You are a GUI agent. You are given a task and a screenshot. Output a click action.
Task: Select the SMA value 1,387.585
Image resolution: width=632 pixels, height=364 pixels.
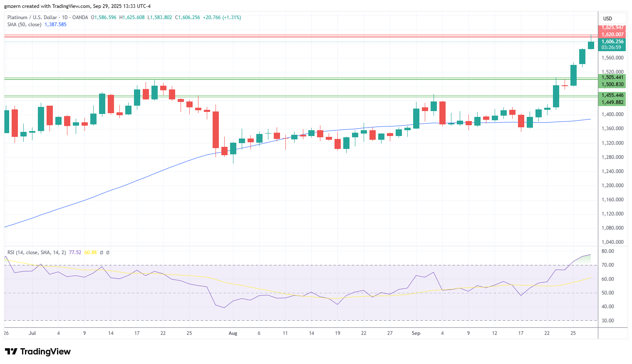click(x=55, y=25)
